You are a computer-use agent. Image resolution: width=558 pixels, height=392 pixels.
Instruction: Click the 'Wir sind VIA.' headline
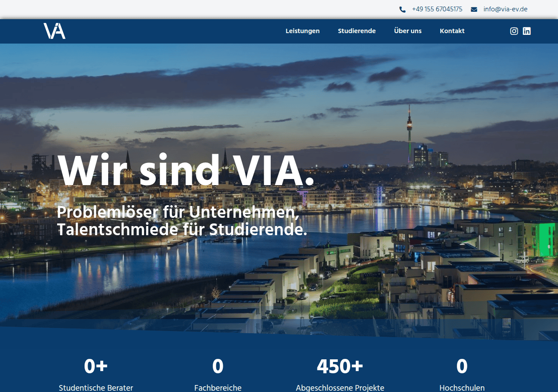pyautogui.click(x=186, y=171)
